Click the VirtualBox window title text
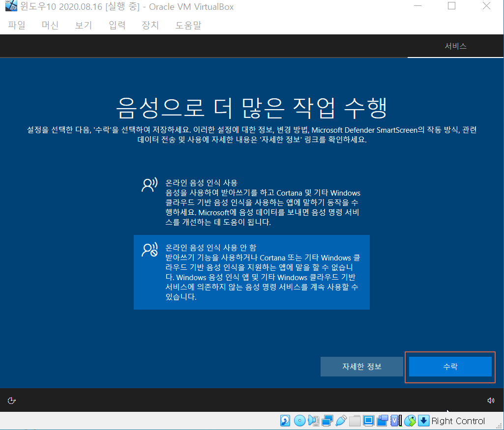The width and height of the screenshot is (504, 430). (127, 6)
